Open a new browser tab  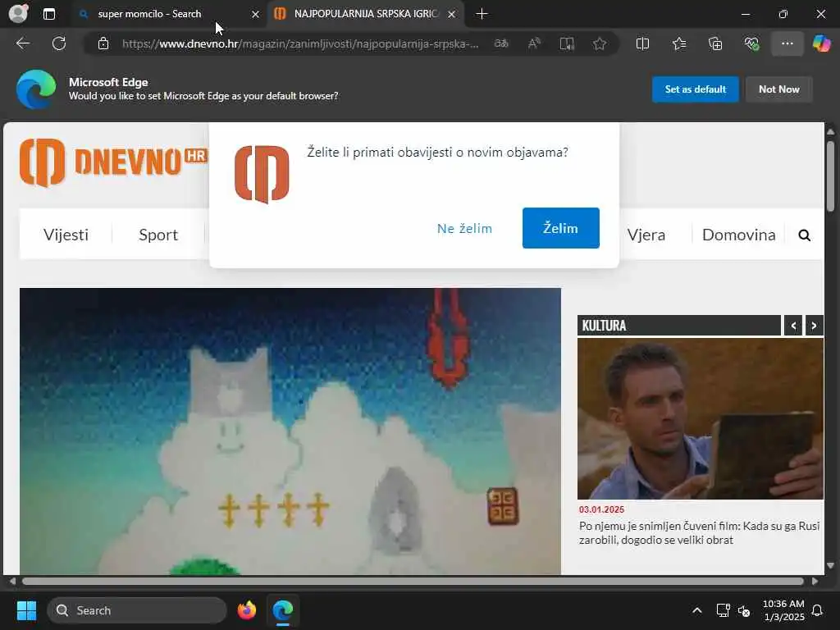pos(482,14)
